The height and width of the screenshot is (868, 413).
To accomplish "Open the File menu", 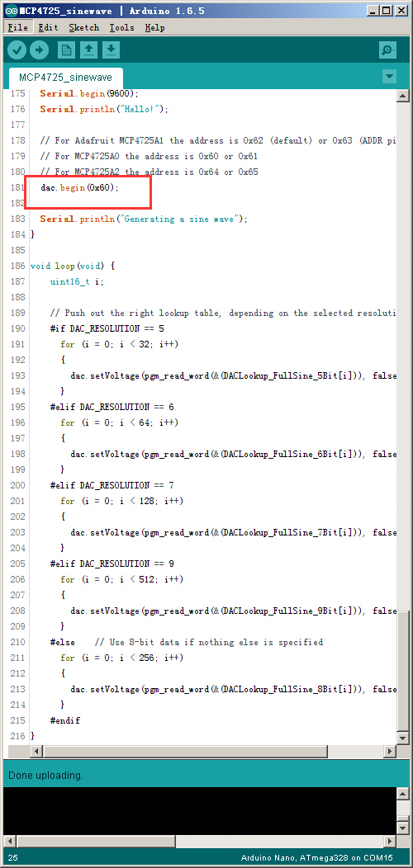I will click(18, 27).
